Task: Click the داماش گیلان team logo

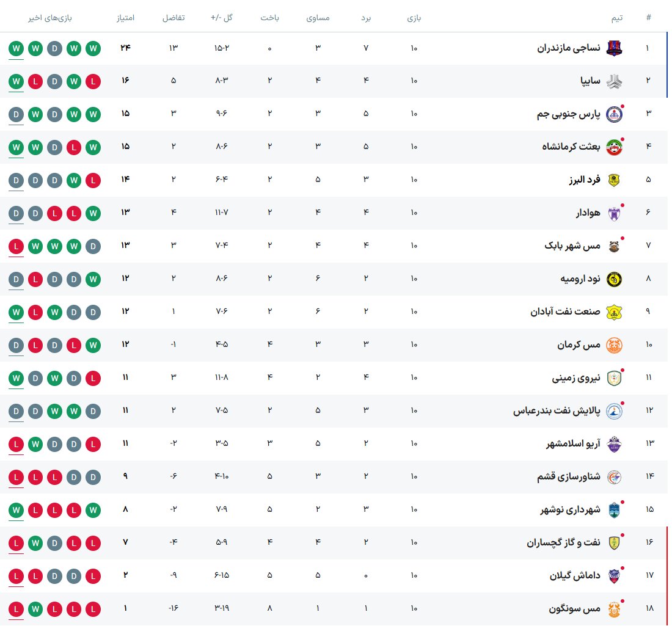Action: (614, 575)
